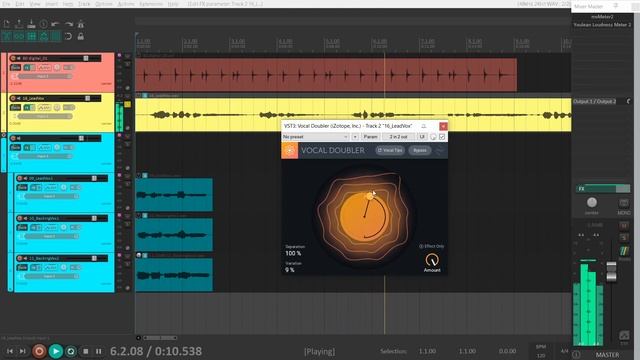Screen dimensions: 640x360
Task: Click the large orange Separation/Variation dial
Action: 363,216
